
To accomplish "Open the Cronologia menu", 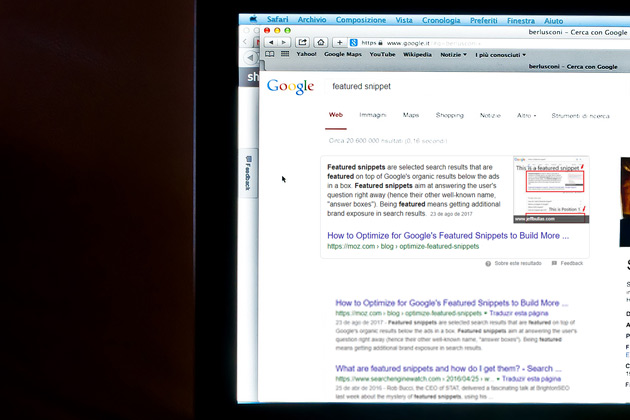I will 441,20.
